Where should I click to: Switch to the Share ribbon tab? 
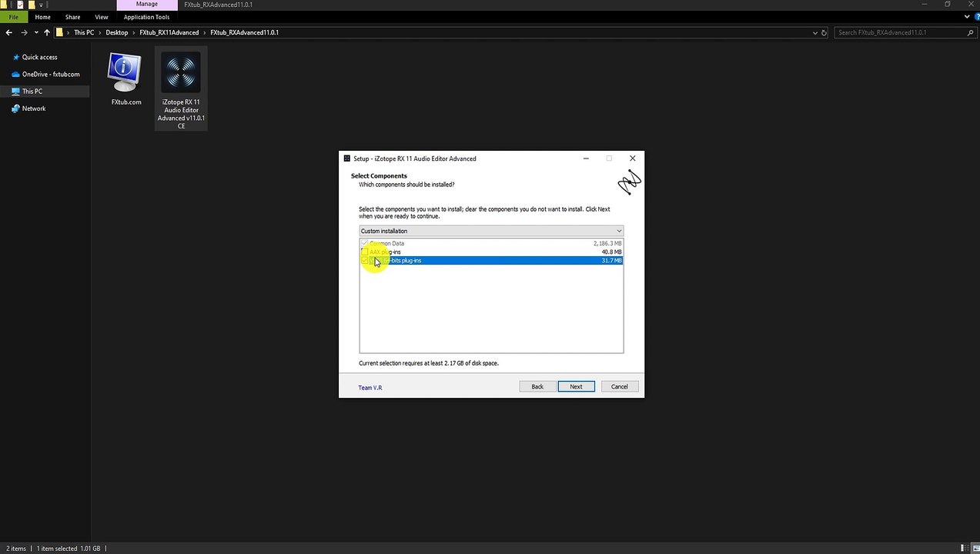coord(72,17)
